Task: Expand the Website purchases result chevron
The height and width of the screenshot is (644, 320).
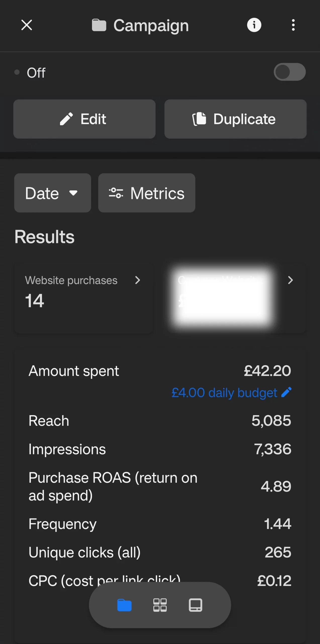Action: click(x=137, y=280)
